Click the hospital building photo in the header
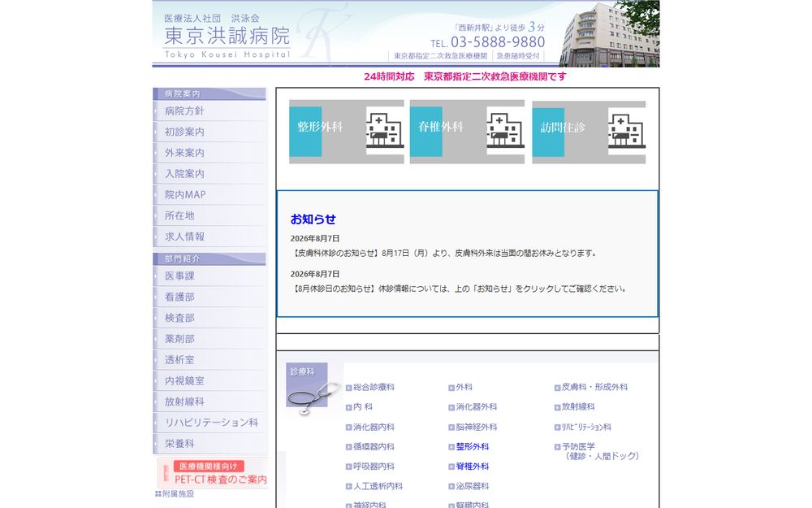Screen dimensions: 812x508 coord(609,34)
